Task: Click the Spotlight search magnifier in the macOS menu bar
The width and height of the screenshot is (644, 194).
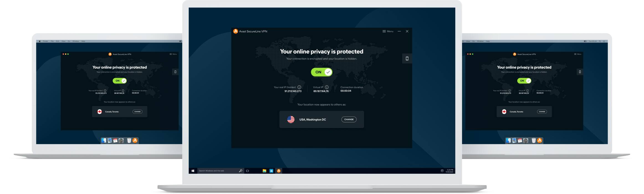Action: coord(600,41)
